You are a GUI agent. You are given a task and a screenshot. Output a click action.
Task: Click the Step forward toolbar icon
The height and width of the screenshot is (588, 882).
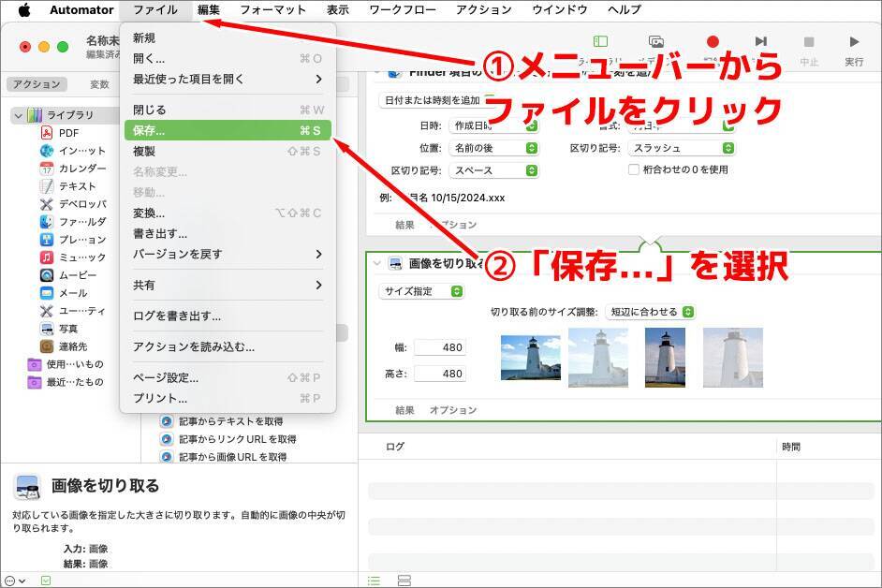[x=760, y=42]
